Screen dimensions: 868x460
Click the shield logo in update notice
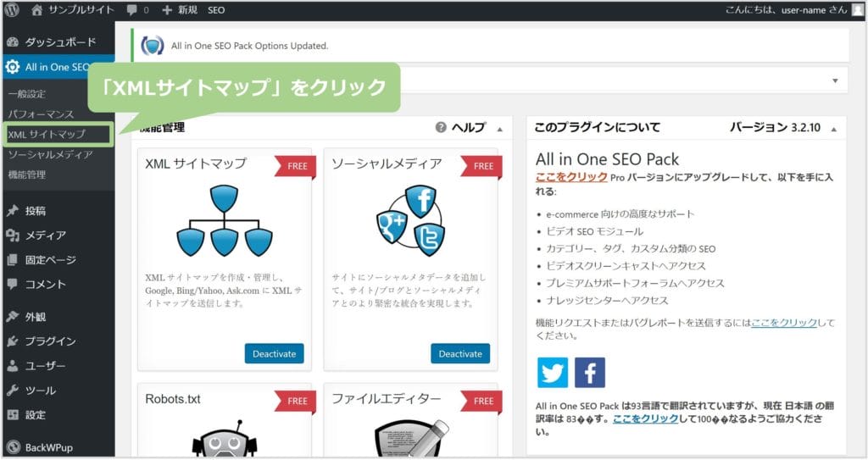(152, 46)
